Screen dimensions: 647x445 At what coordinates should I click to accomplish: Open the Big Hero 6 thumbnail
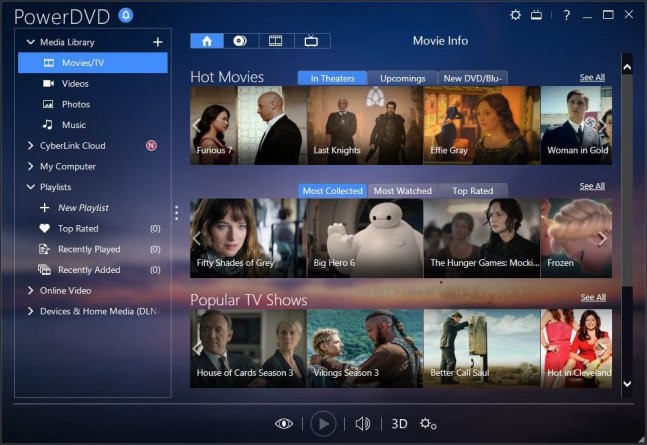click(365, 238)
